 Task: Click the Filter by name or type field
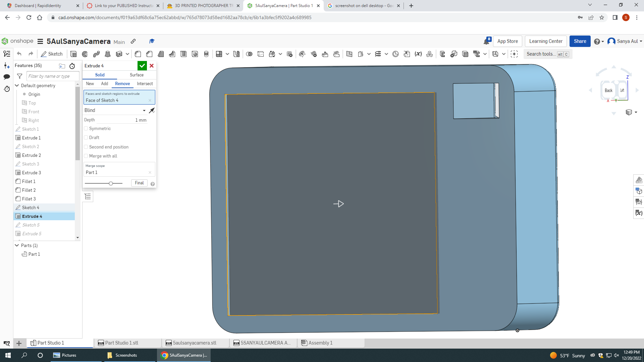click(53, 76)
